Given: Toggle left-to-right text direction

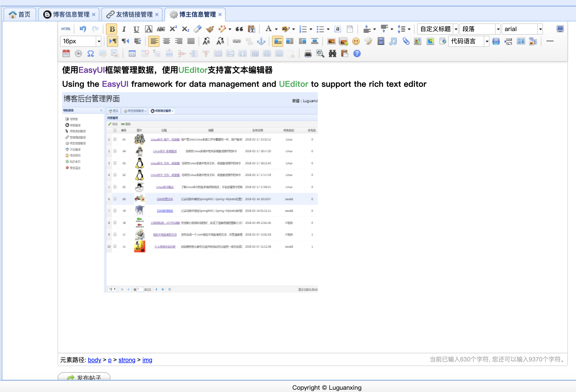Looking at the screenshot, I should 113,41.
